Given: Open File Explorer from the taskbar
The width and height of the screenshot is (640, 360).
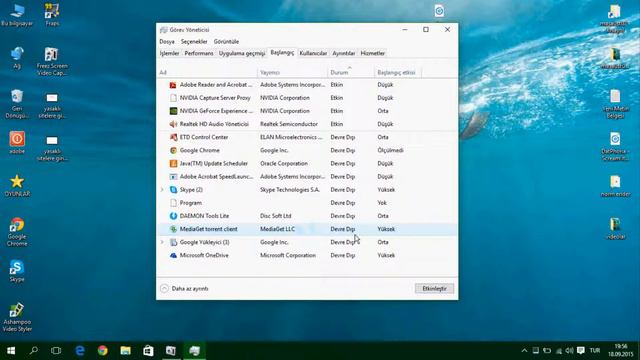Looking at the screenshot, I should click(125, 351).
